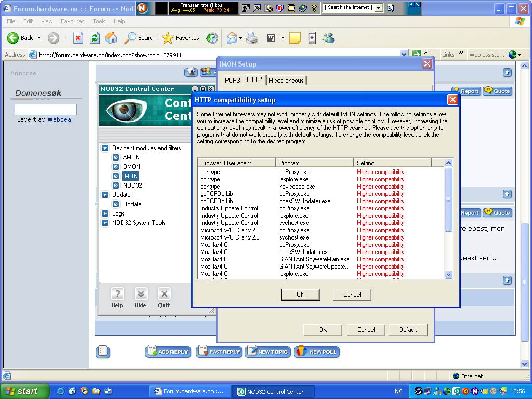
Task: Select the NOD32 module in tree
Action: click(132, 185)
